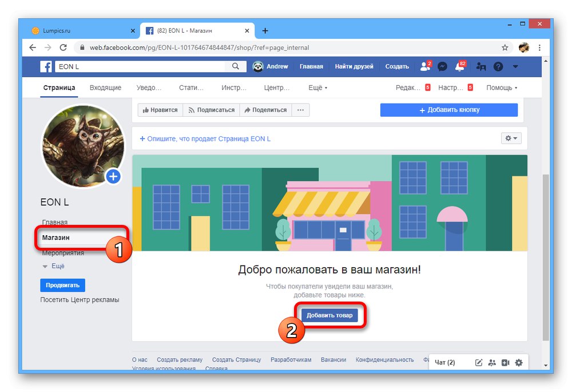Click Найти друзей

click(x=354, y=66)
